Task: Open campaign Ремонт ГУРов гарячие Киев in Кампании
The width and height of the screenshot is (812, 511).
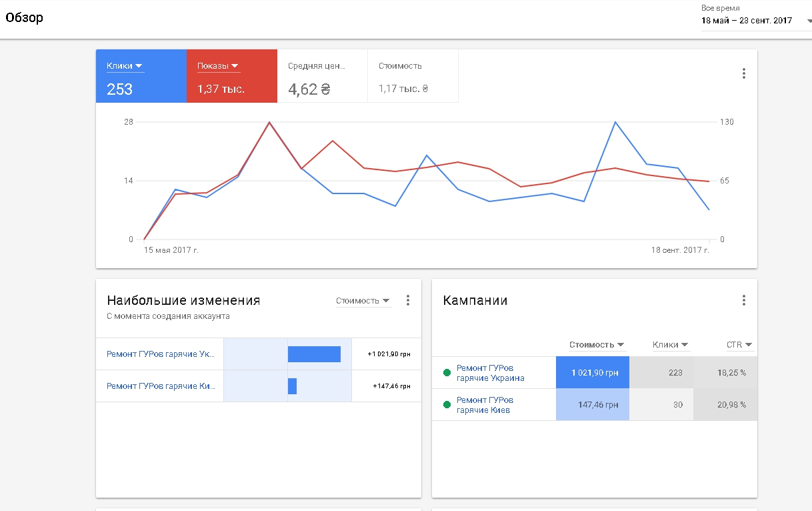Action: pyautogui.click(x=485, y=405)
